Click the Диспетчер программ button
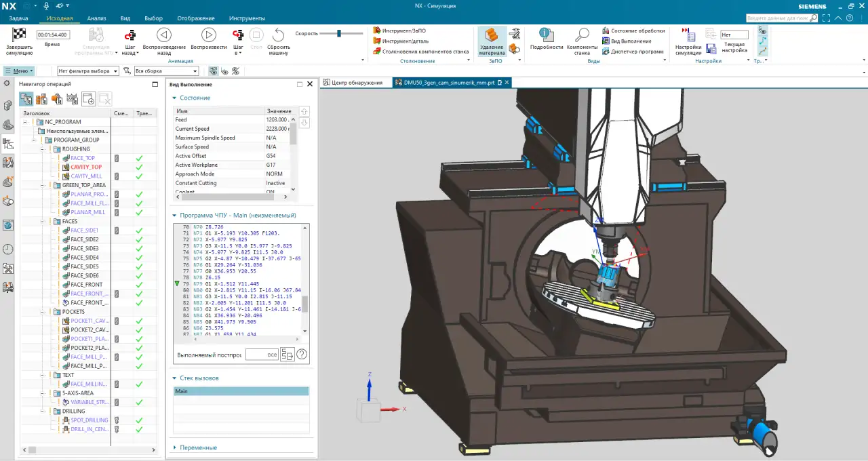The width and height of the screenshot is (868, 461). [x=637, y=52]
